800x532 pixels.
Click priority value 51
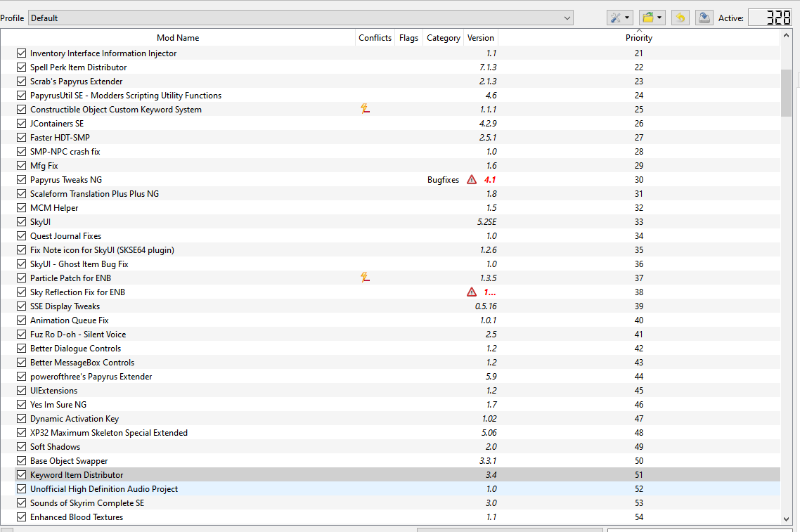[x=639, y=475]
